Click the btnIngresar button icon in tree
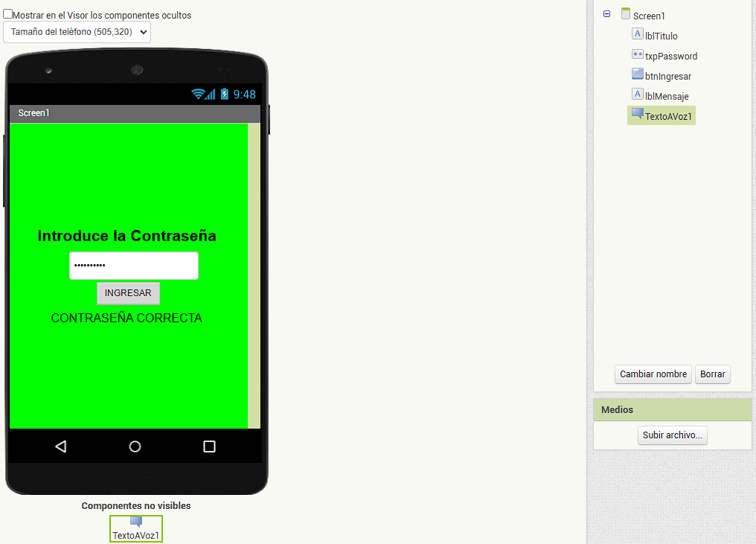The width and height of the screenshot is (756, 544). click(x=637, y=74)
